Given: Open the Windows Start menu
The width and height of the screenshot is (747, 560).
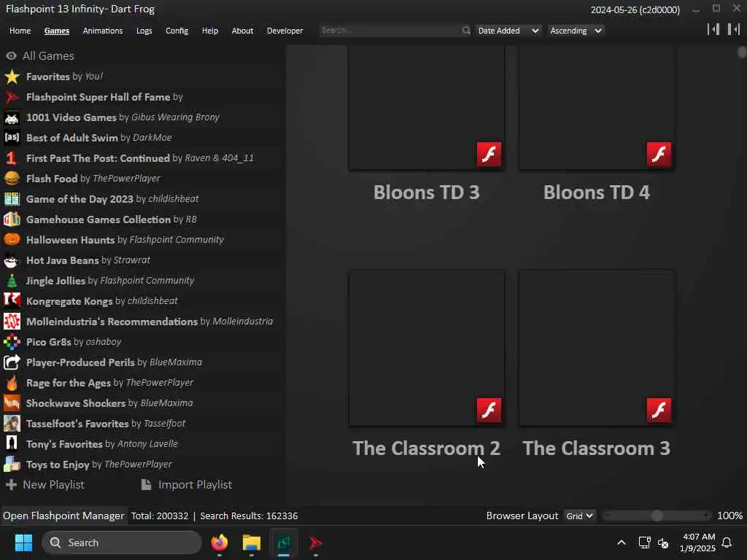Looking at the screenshot, I should click(x=23, y=542).
